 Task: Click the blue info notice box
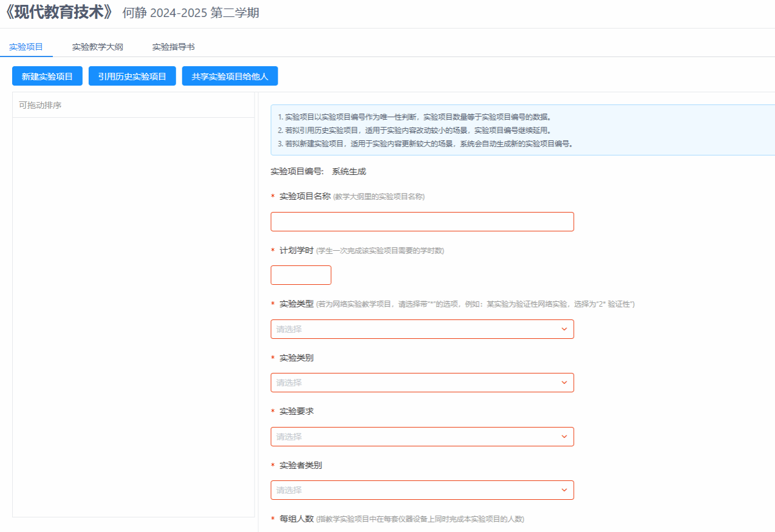point(522,130)
